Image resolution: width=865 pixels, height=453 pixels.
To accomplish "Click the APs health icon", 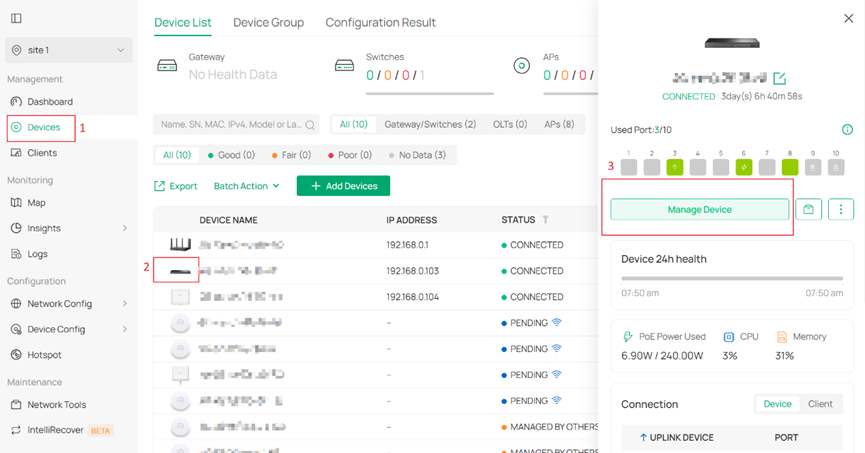I will pyautogui.click(x=521, y=66).
